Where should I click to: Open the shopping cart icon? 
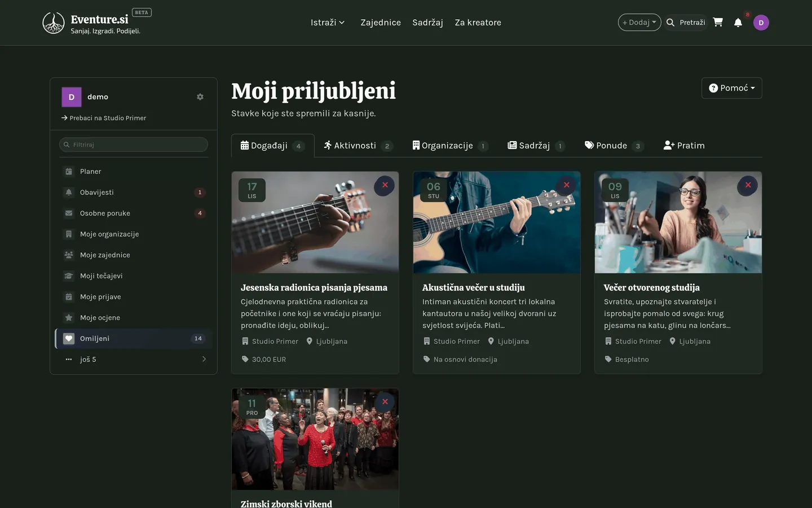(x=718, y=22)
